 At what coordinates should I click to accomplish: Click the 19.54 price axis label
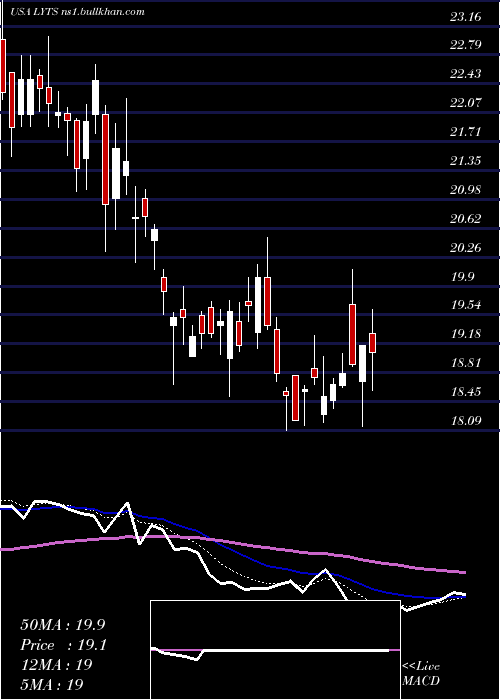coord(465,305)
